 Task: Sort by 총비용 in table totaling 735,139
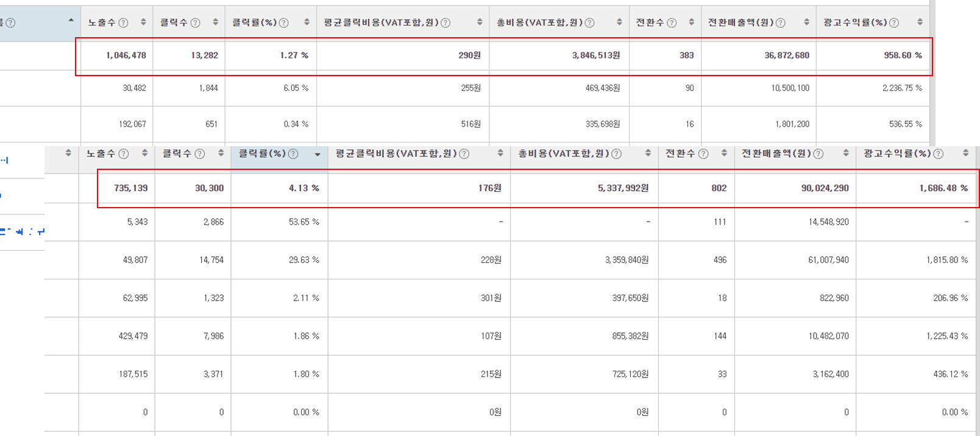(x=648, y=153)
